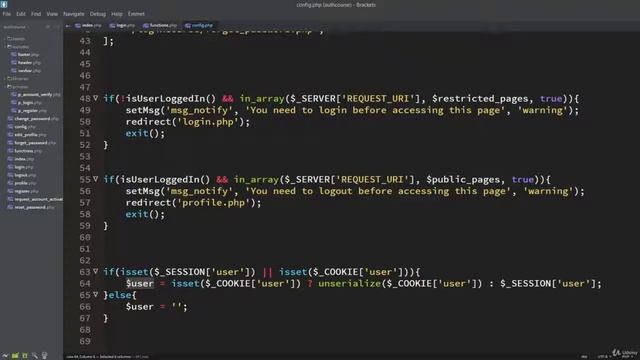
Task: Open forget_password.php in the sidebar
Action: (35, 143)
